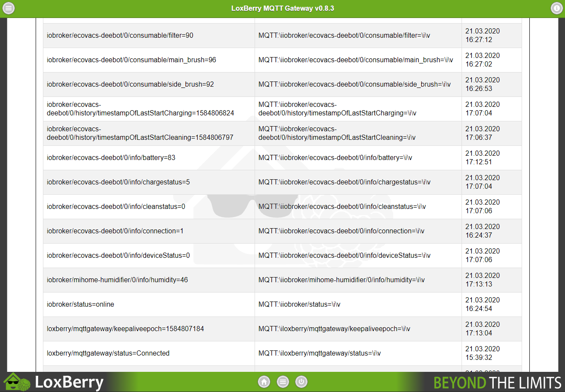Open the footer menu list icon
565x392 pixels.
[x=282, y=382]
